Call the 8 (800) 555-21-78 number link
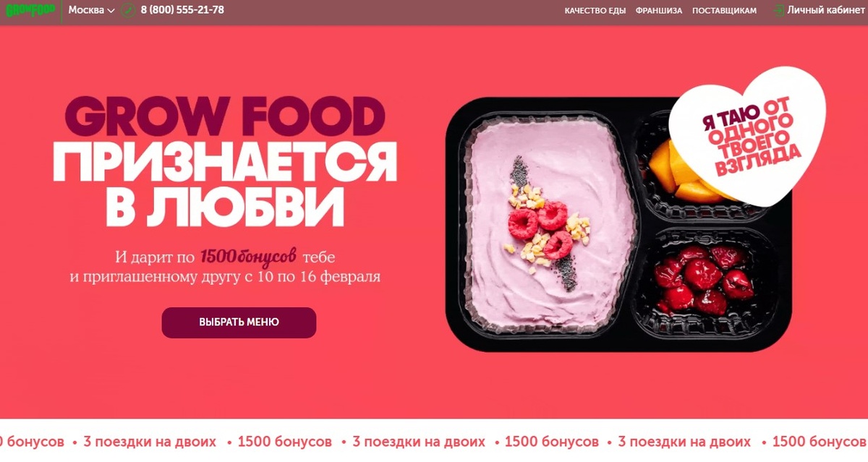 point(182,10)
